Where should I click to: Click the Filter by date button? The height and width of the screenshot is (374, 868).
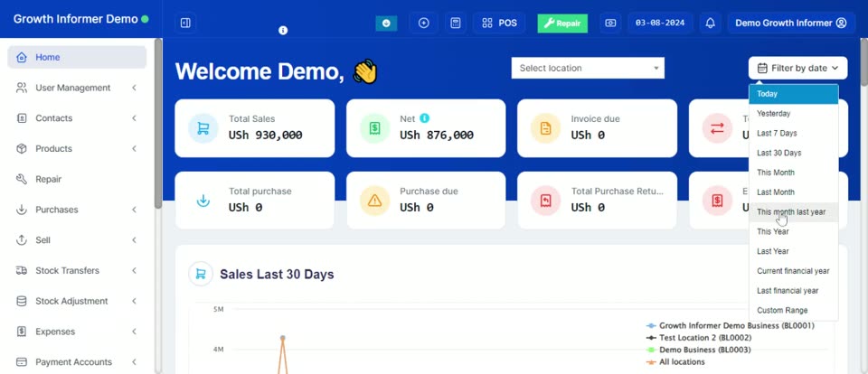coord(797,68)
